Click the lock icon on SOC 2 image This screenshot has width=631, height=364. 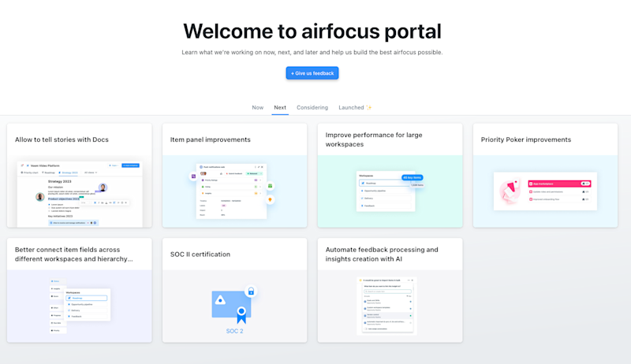click(251, 291)
